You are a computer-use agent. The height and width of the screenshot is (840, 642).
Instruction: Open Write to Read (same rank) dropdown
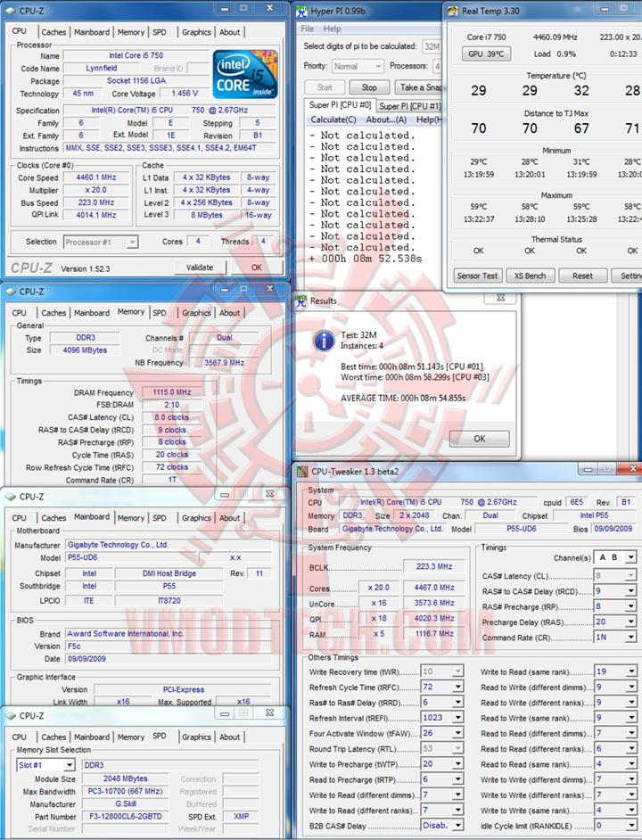pos(615,671)
